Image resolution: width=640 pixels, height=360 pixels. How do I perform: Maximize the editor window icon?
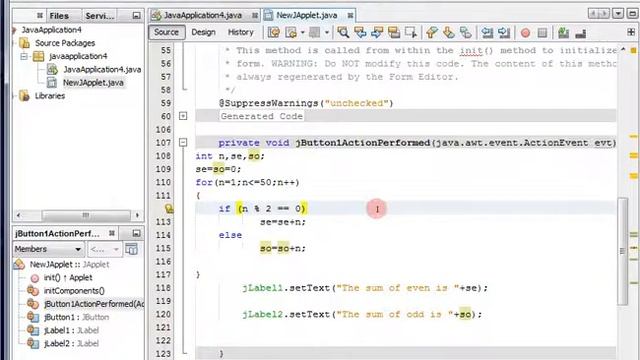pyautogui.click(x=633, y=13)
